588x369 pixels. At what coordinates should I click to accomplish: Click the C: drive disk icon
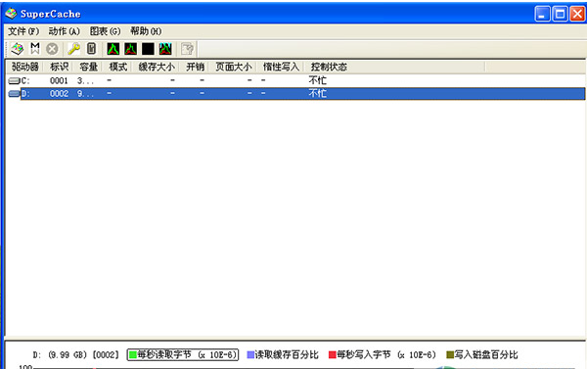click(x=14, y=80)
